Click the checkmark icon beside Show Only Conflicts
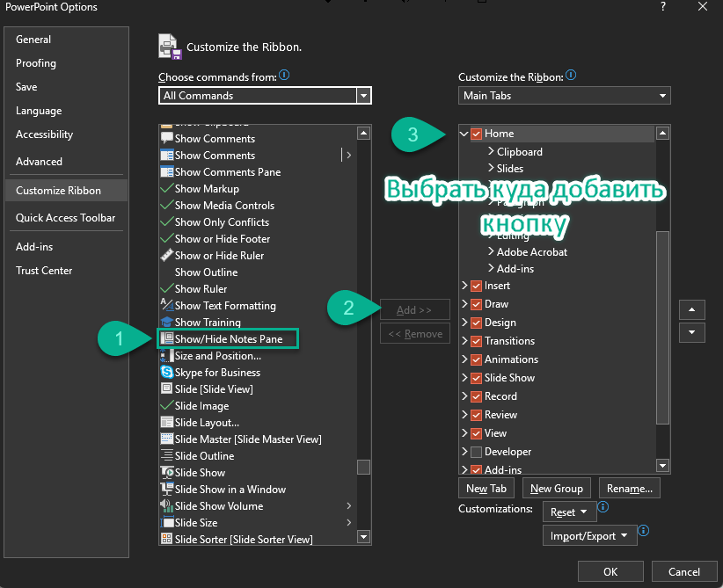723x588 pixels. click(166, 221)
